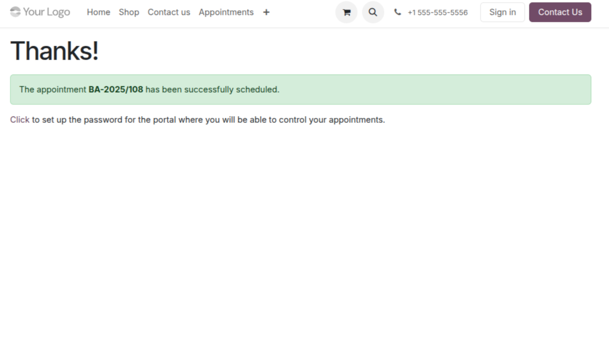This screenshot has width=609, height=364.
Task: Go to the Home page
Action: pyautogui.click(x=98, y=12)
